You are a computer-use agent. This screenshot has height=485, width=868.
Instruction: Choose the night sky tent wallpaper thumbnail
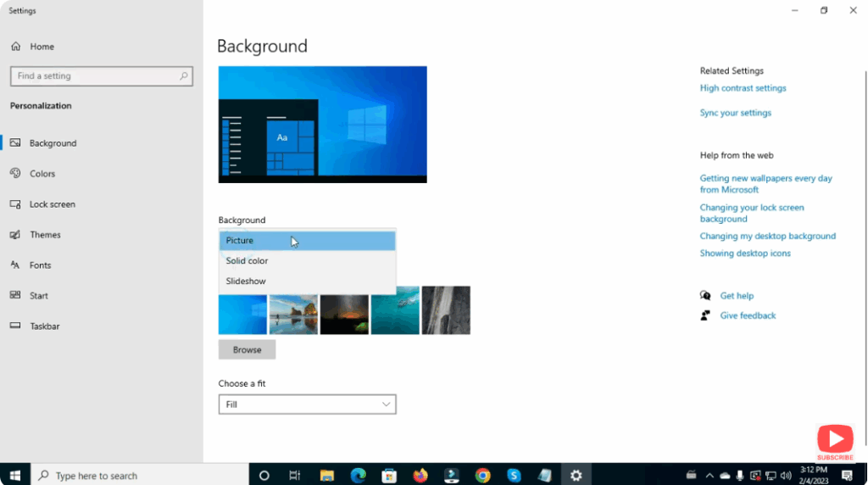pyautogui.click(x=344, y=314)
